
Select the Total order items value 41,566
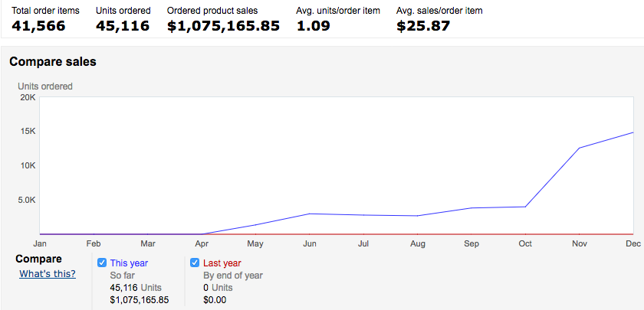(x=38, y=26)
